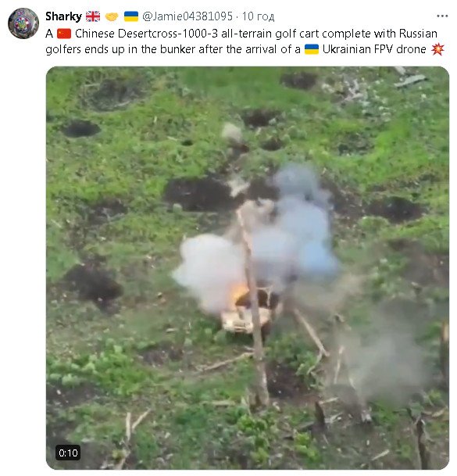The height and width of the screenshot is (476, 457).
Task: Click the word 'Desertcross-1000-3' in the tweet
Action: point(168,34)
